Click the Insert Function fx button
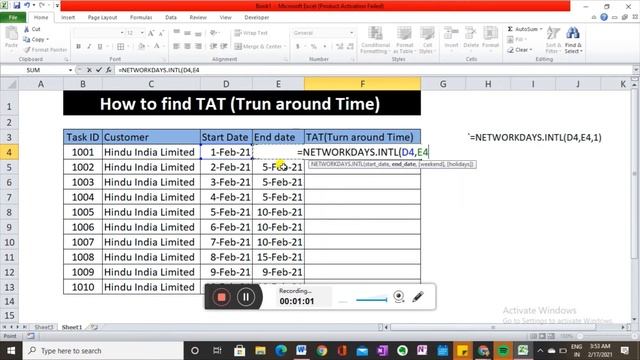Screen dimensions: 640x360 pos(109,70)
